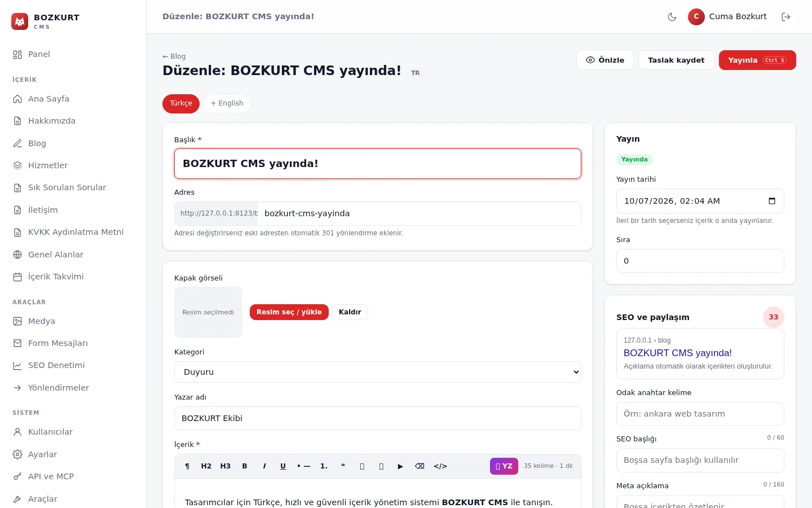Open Hakkımızda page in sidebar
The height and width of the screenshot is (508, 812).
tap(73, 121)
